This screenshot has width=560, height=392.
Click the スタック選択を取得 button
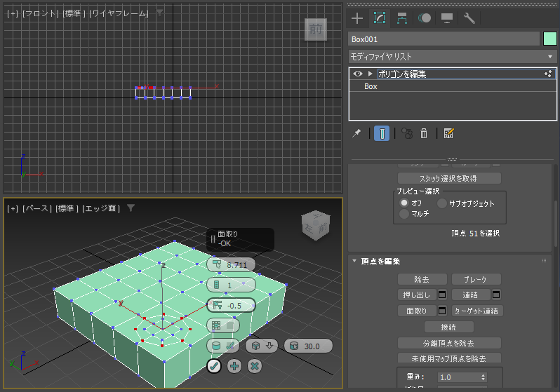(x=449, y=178)
